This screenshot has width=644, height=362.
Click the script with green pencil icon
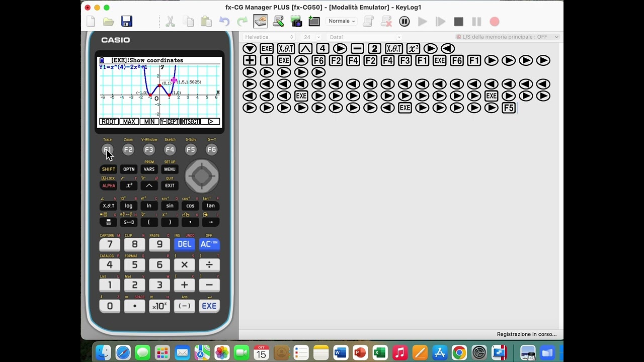tap(278, 22)
